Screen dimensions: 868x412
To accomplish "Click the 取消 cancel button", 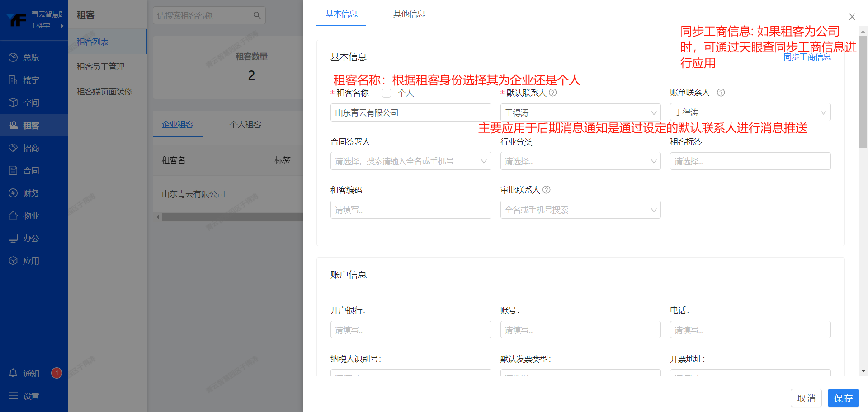I will tap(806, 398).
